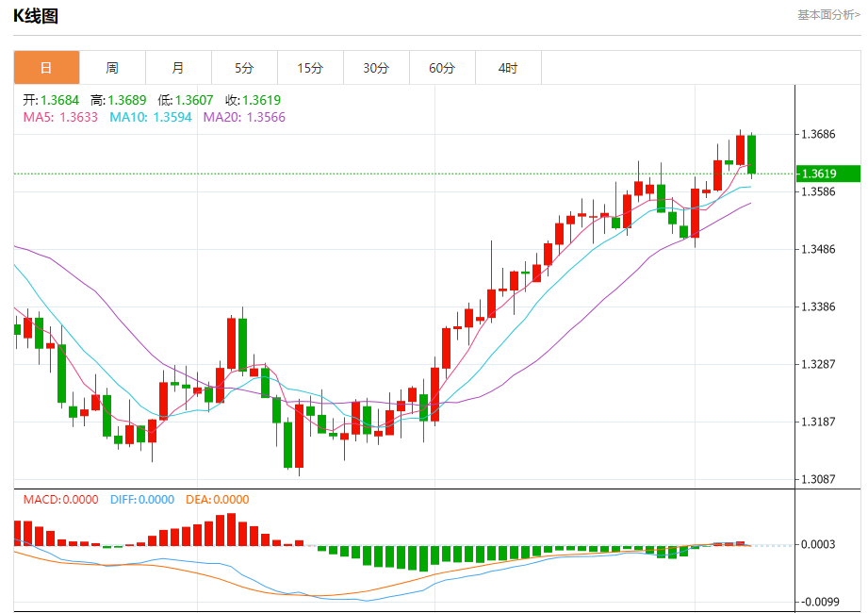Open the 30分 interval tab
Screen dimensions: 868x613
tap(376, 68)
